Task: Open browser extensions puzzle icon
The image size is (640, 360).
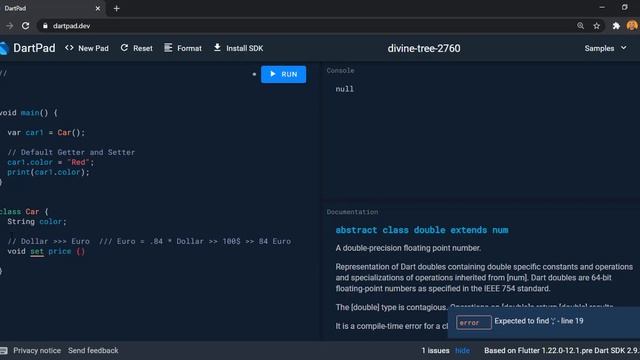Action: (x=616, y=26)
